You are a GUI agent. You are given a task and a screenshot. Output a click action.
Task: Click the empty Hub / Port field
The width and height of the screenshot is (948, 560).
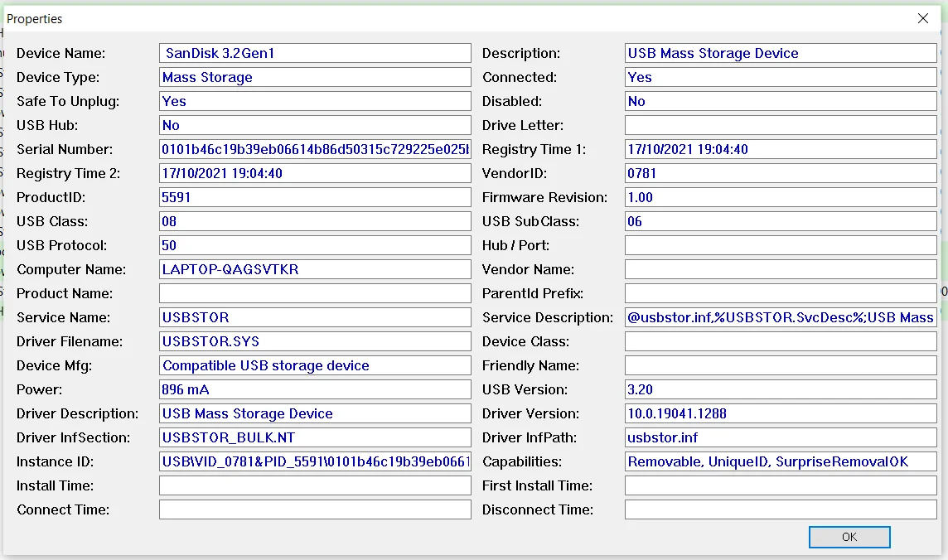(x=781, y=245)
